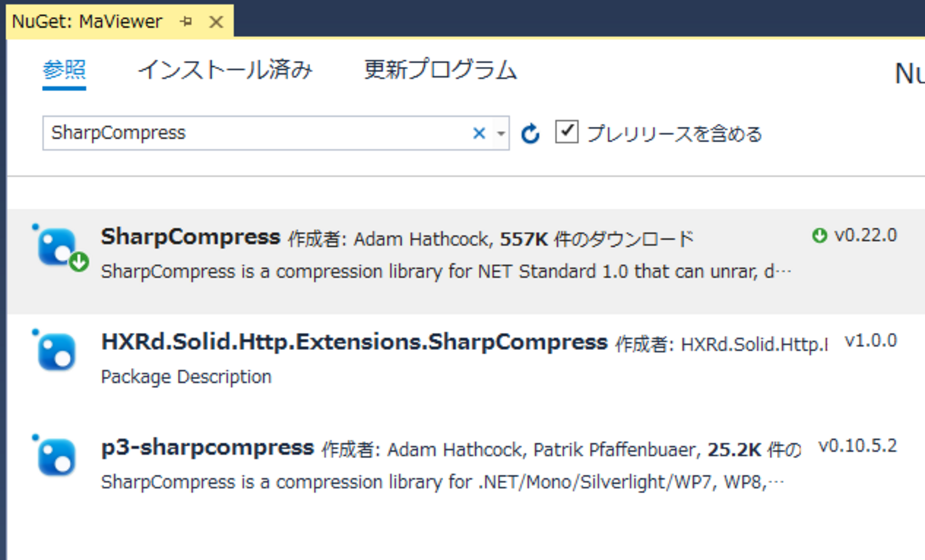Select the 参照 tab
The height and width of the screenshot is (560, 925).
tap(64, 70)
